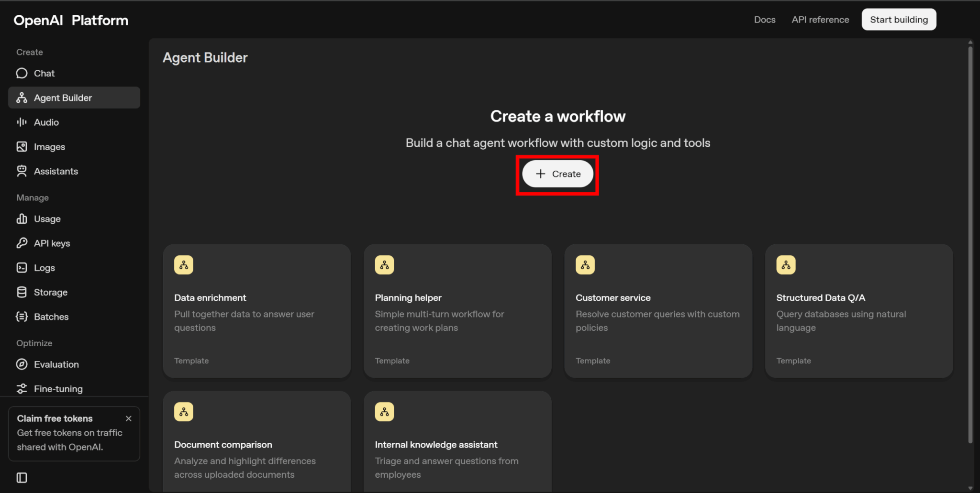This screenshot has width=980, height=493.
Task: Click the API keys key icon
Action: (x=22, y=243)
